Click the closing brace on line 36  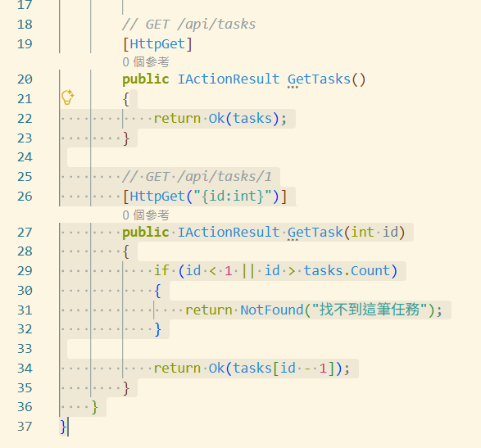click(x=95, y=407)
